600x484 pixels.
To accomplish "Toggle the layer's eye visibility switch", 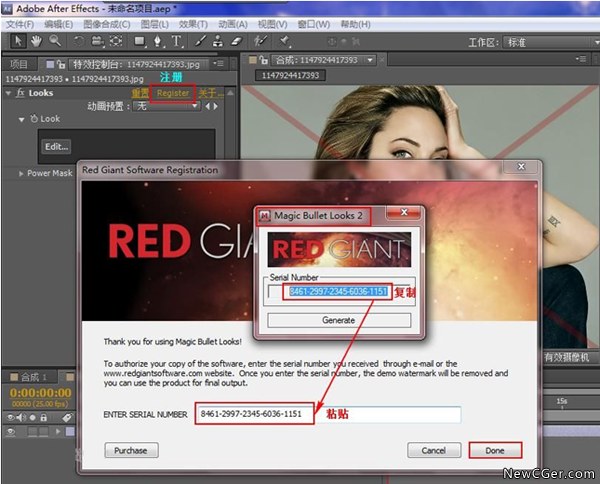I will [x=11, y=432].
